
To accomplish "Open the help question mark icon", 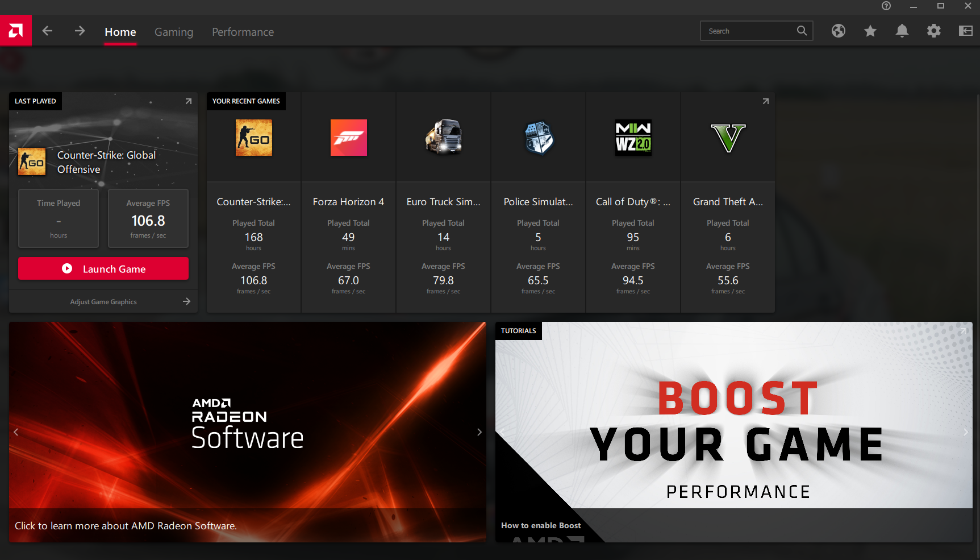I will (x=886, y=6).
